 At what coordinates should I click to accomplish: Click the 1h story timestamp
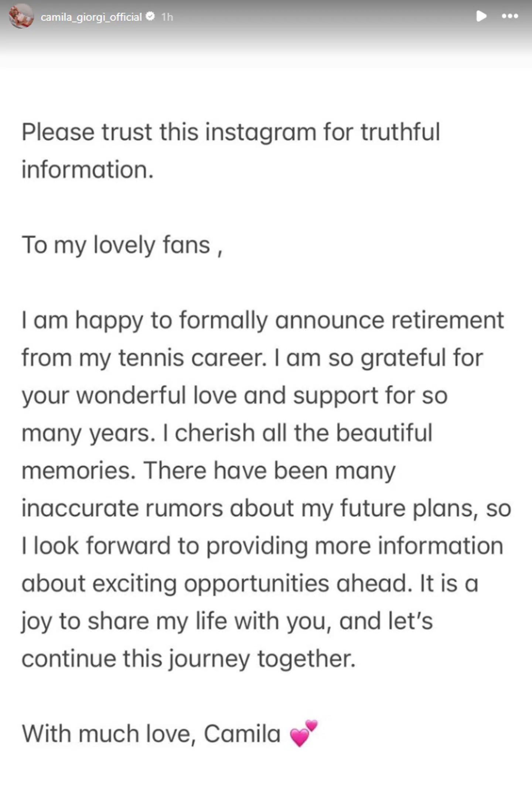point(167,17)
